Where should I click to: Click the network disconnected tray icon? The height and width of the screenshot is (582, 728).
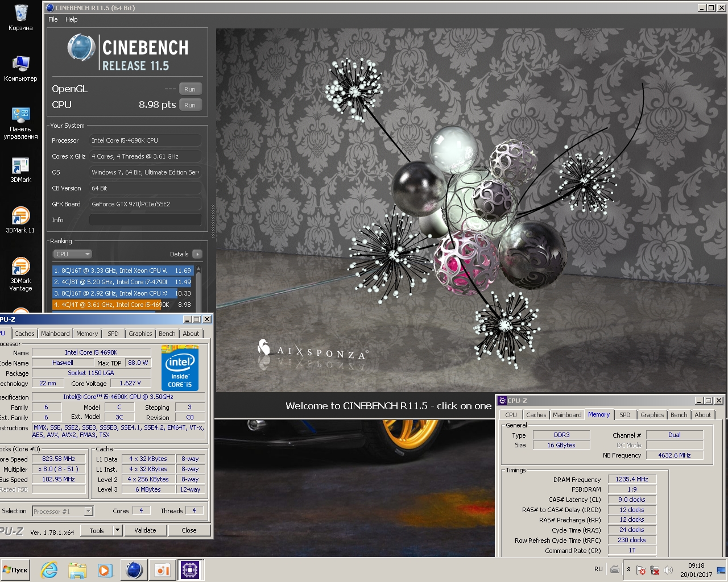[x=655, y=570]
